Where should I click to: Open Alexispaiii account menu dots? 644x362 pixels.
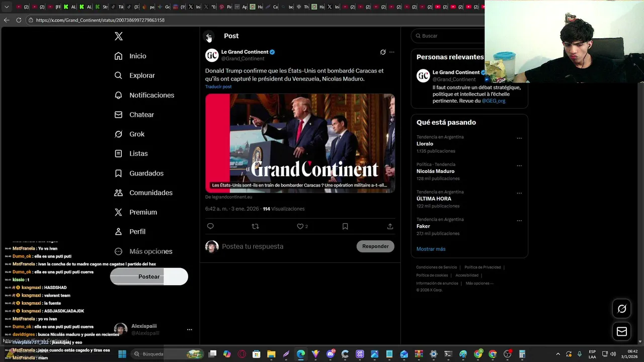(x=190, y=329)
